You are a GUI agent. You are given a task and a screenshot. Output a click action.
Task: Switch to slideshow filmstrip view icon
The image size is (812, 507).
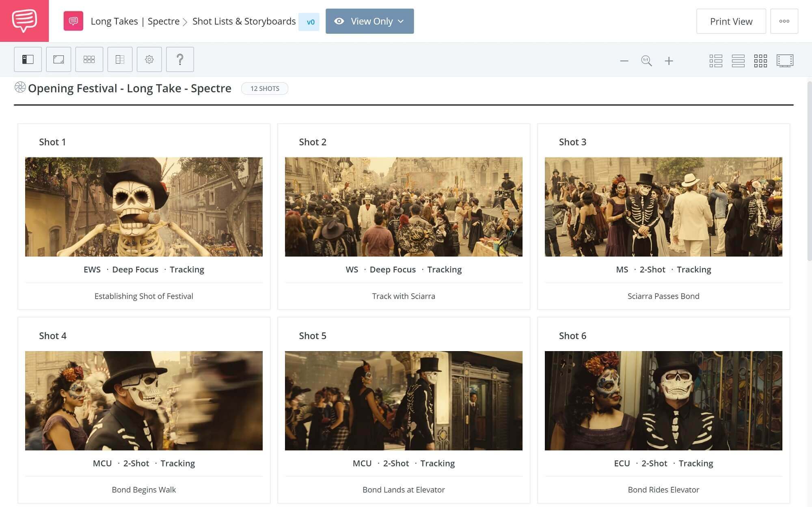[x=785, y=61]
